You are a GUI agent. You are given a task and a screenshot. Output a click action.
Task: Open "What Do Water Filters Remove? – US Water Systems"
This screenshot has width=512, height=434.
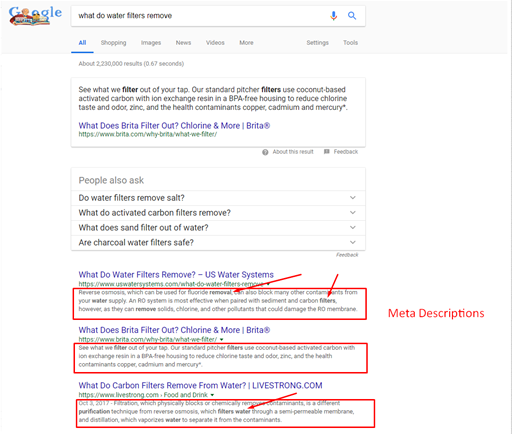pyautogui.click(x=176, y=275)
